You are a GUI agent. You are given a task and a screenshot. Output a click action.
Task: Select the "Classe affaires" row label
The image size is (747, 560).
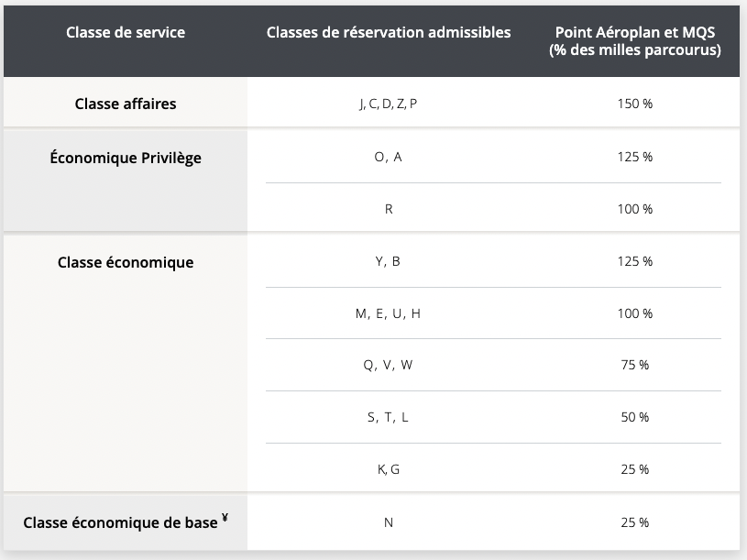coord(126,104)
